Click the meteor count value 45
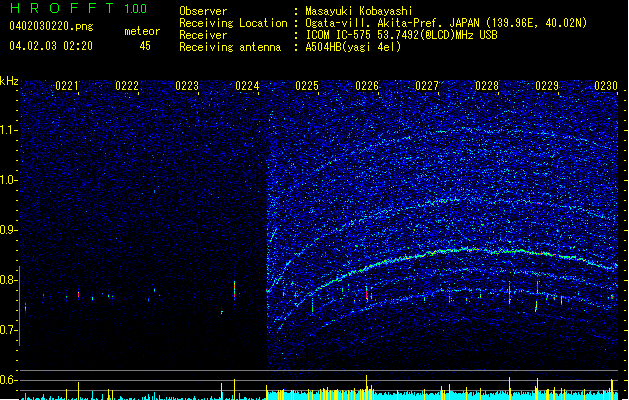629x400 pixels. pyautogui.click(x=145, y=46)
